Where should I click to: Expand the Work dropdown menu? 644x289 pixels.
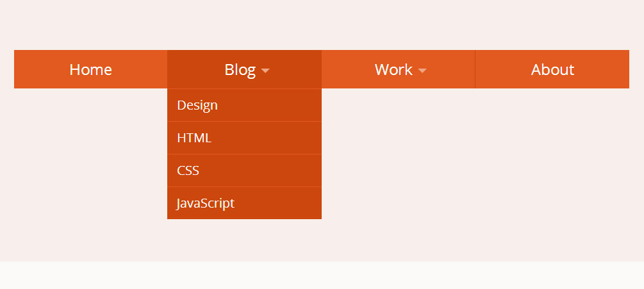pos(399,69)
